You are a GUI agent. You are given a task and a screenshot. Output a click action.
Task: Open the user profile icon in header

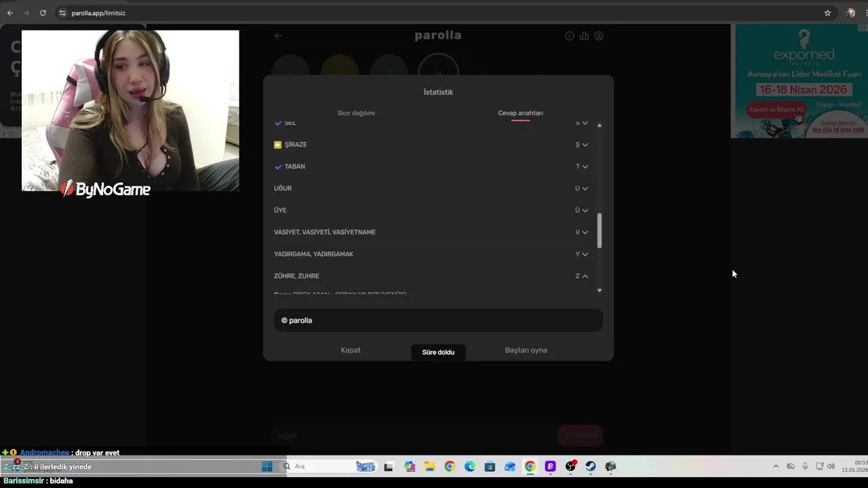(599, 36)
